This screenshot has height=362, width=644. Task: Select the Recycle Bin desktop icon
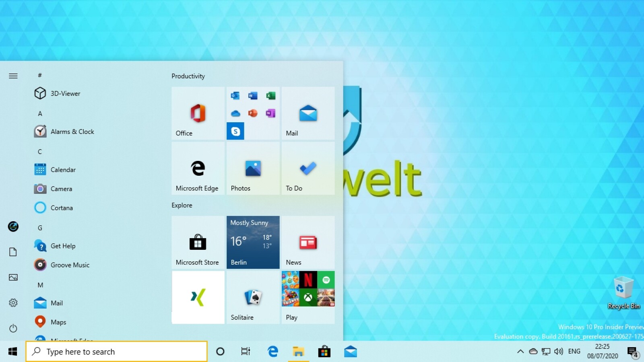623,293
